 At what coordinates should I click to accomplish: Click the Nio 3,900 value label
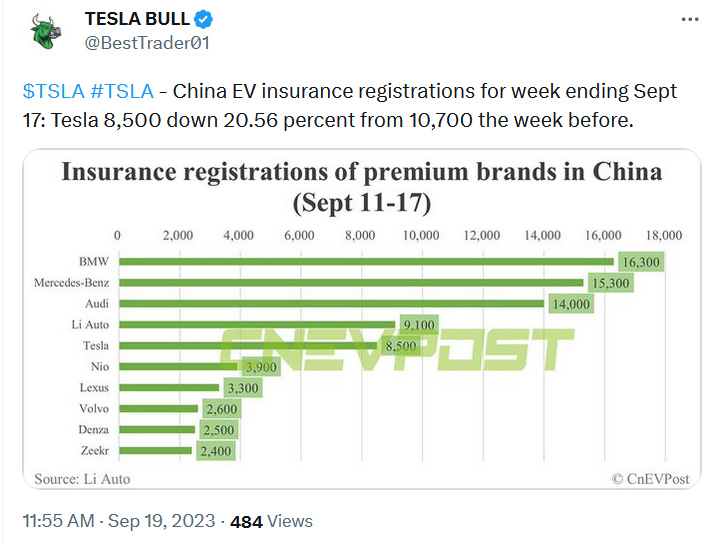click(262, 367)
